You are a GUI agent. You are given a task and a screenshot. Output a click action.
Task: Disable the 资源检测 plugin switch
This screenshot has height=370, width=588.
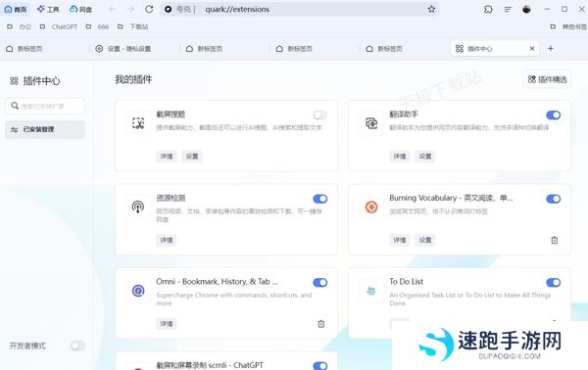click(319, 199)
